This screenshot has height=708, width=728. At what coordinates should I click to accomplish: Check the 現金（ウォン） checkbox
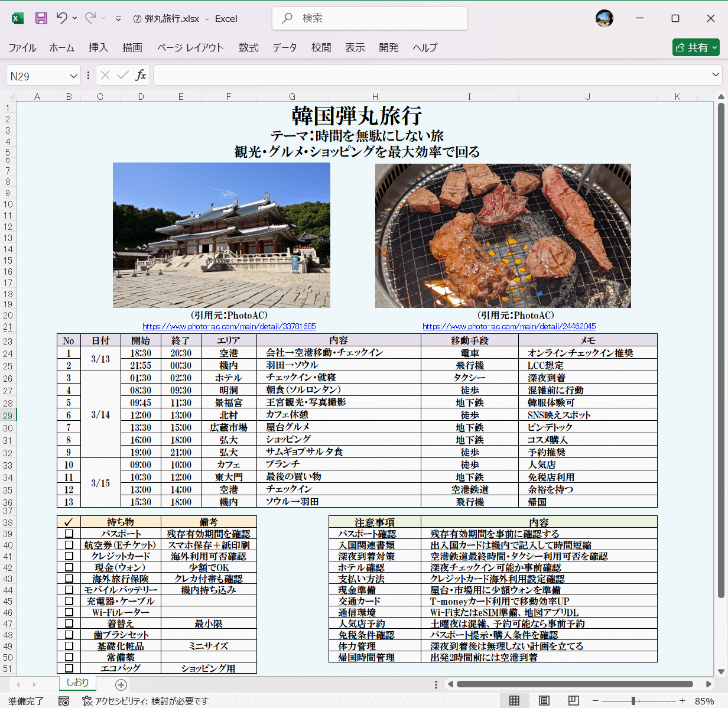click(69, 567)
